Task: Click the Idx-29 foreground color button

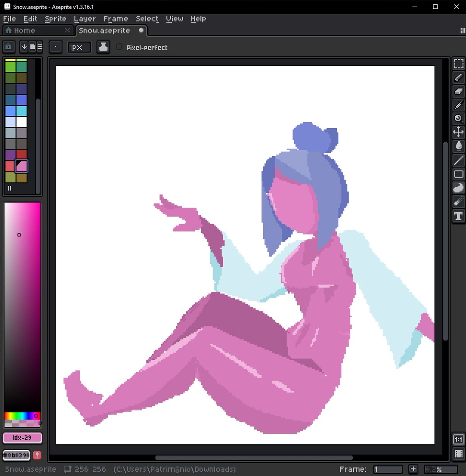Action: [x=22, y=438]
